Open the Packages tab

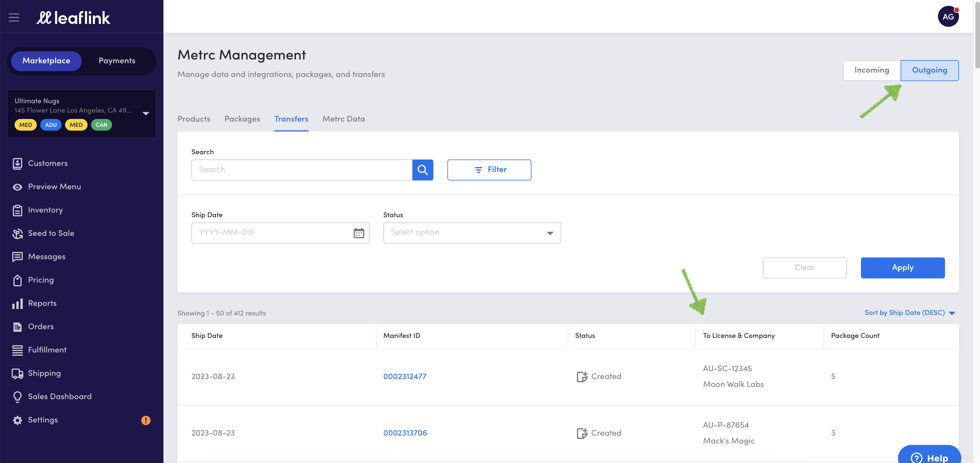click(242, 119)
